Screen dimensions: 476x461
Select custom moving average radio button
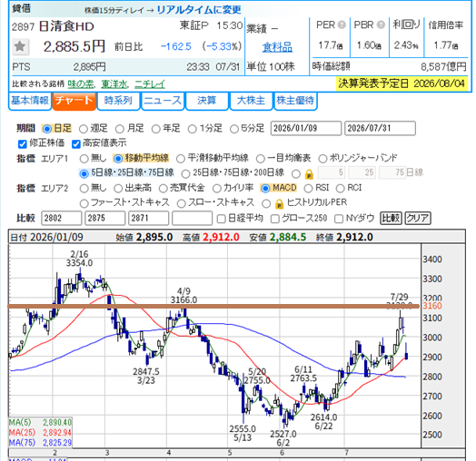coord(296,174)
